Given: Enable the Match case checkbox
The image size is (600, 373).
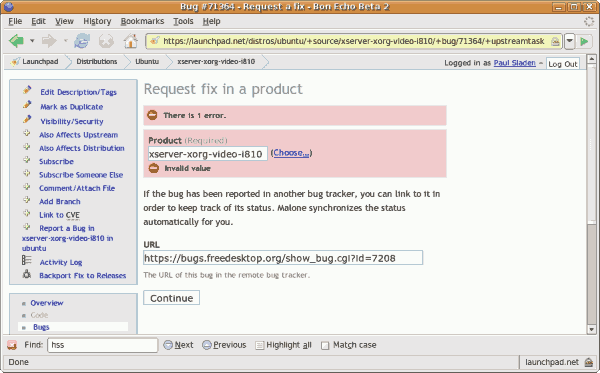Looking at the screenshot, I should tap(325, 346).
